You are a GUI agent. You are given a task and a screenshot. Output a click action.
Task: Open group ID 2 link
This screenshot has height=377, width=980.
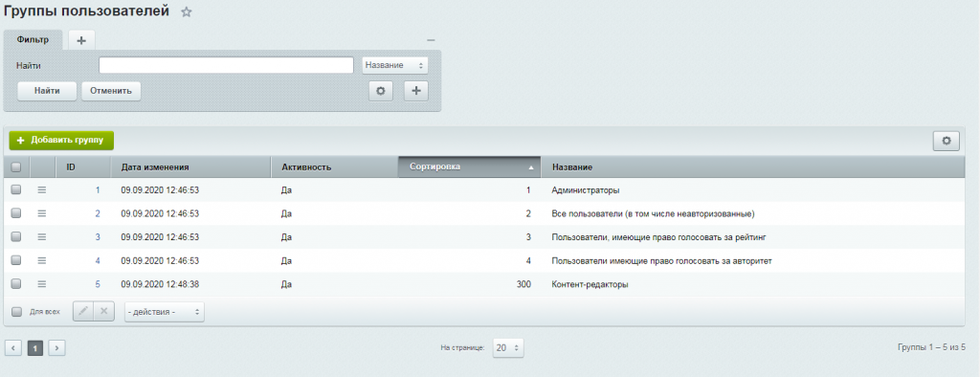coord(98,213)
